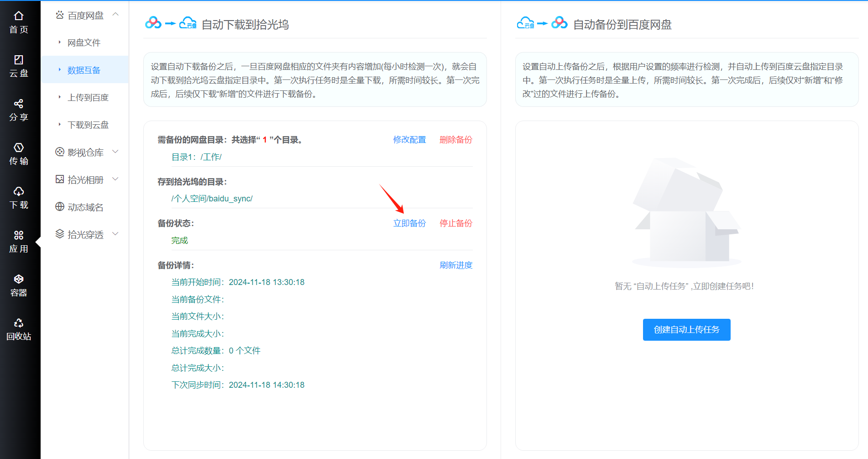Click the 动态域名 globe icon

[60, 207]
